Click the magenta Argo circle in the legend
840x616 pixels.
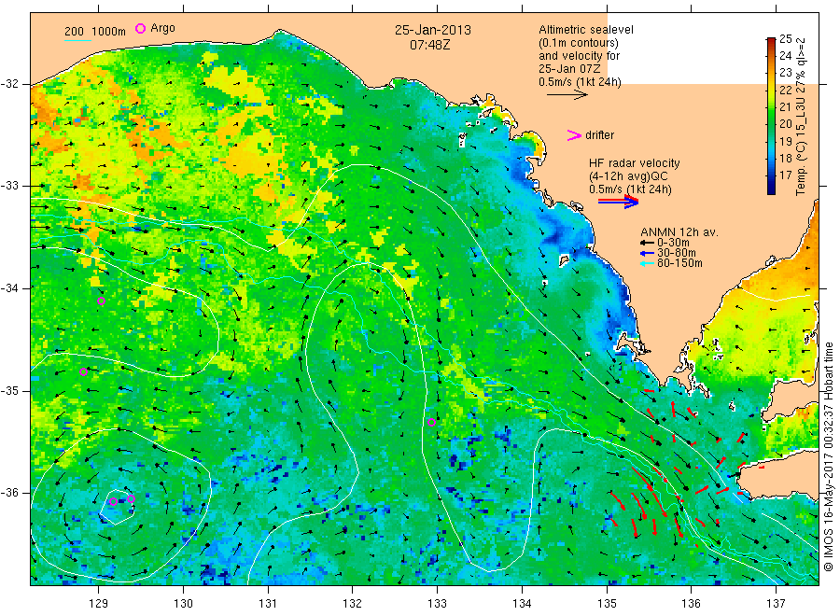[x=140, y=28]
